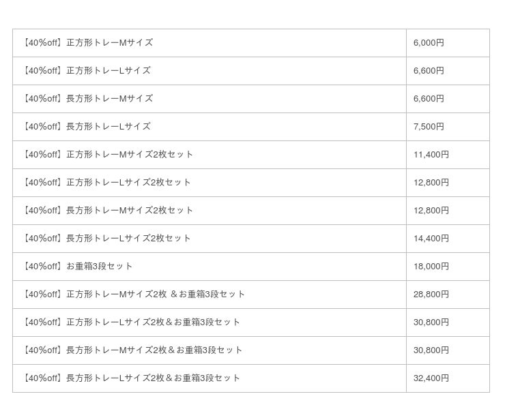Click the 11,400円 price cell

tap(448, 155)
